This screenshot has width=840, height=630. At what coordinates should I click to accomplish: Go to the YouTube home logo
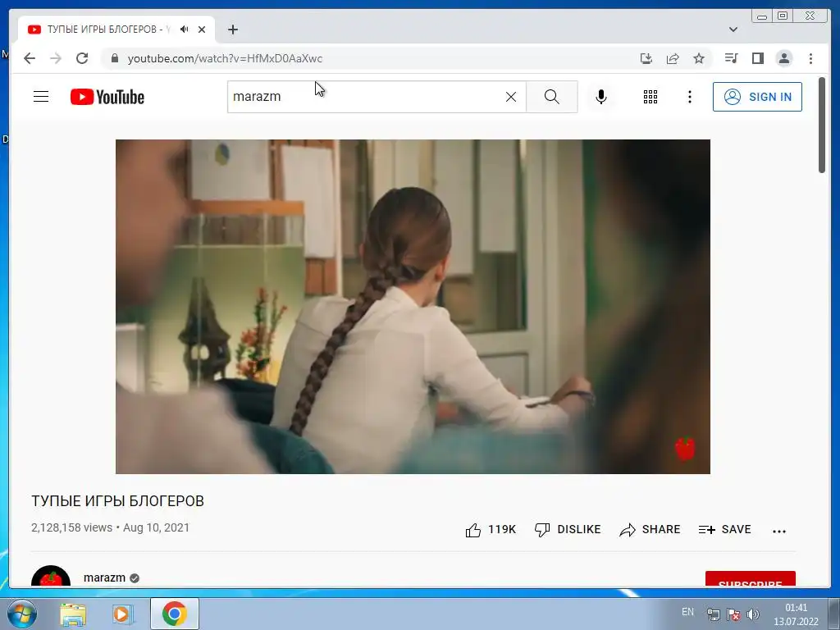click(107, 97)
